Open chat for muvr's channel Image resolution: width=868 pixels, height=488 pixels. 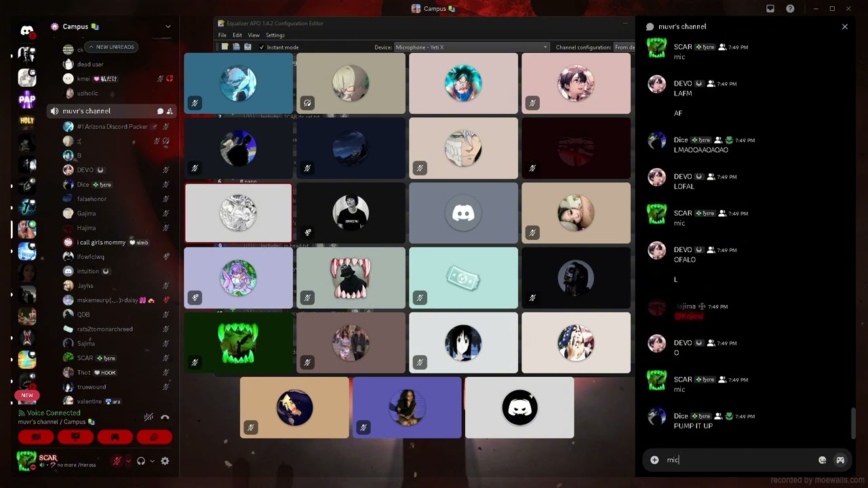tap(160, 111)
